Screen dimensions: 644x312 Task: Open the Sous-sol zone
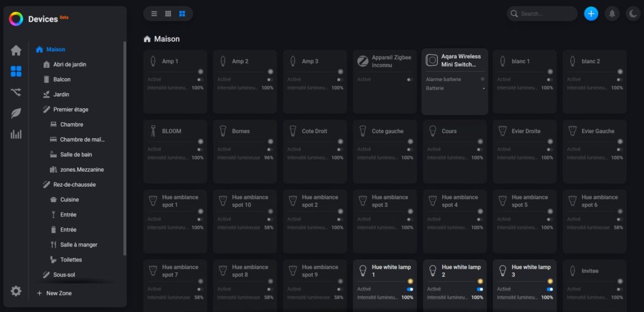tap(64, 274)
